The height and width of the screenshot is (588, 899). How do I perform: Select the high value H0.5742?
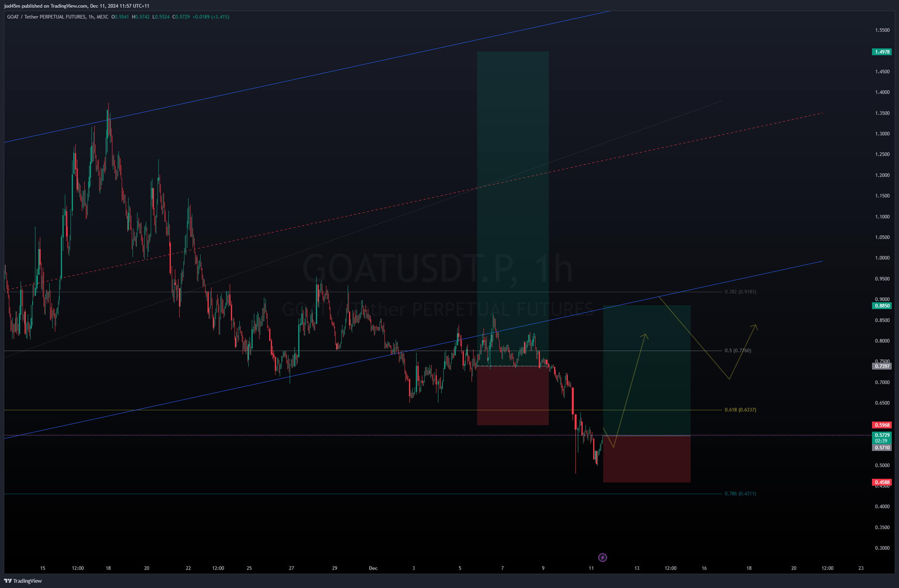pos(141,17)
